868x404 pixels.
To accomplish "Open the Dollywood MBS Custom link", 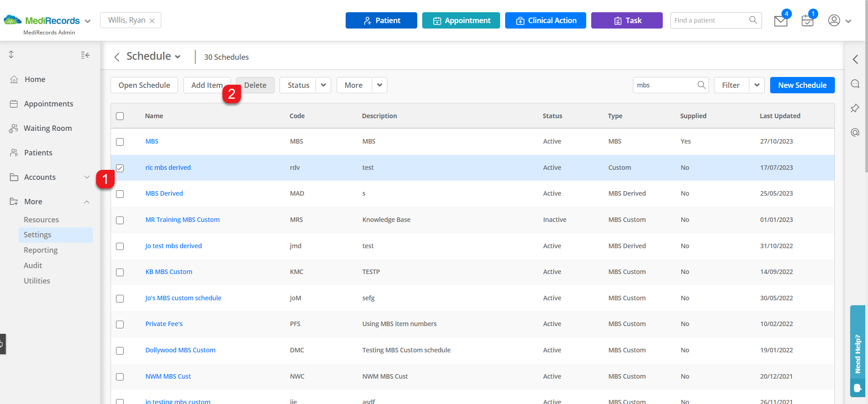I will (x=180, y=350).
